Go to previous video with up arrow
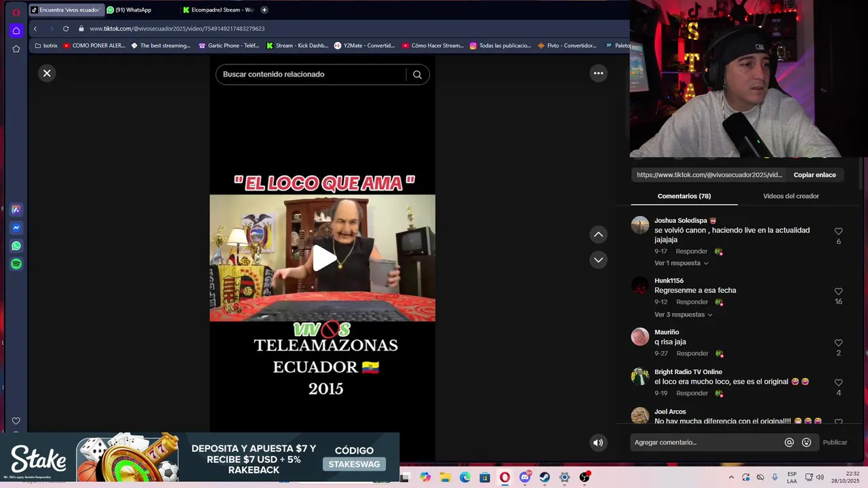The image size is (868, 488). click(x=598, y=235)
